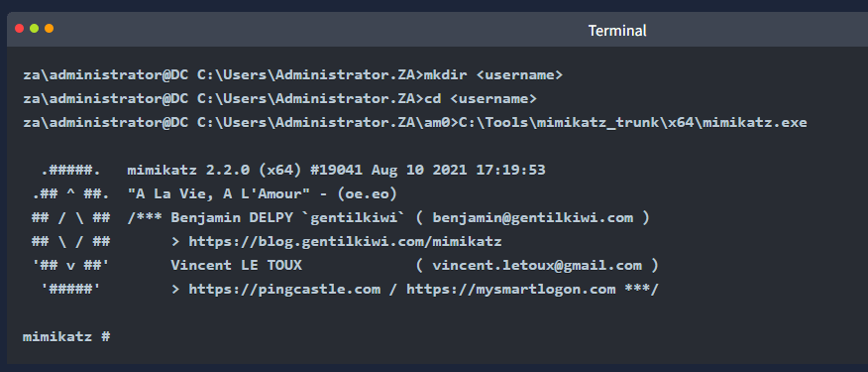
Task: Click the mimikatz.exe path in command
Action: tap(633, 123)
